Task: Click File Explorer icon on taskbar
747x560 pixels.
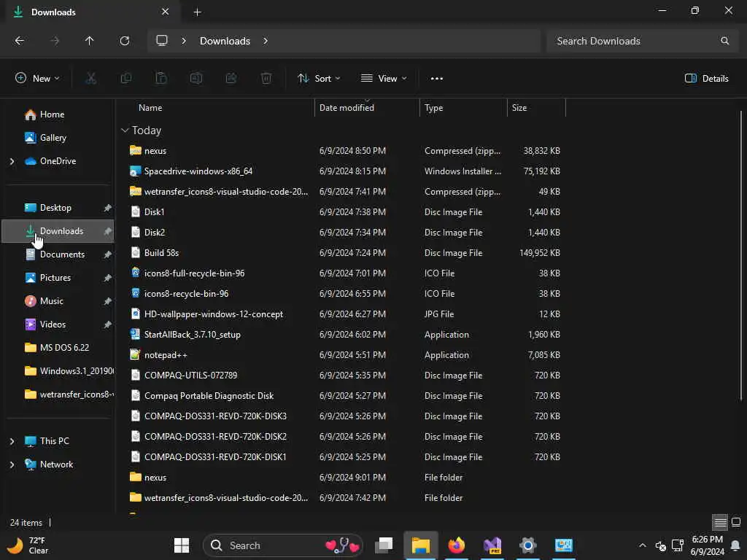Action: (x=421, y=545)
